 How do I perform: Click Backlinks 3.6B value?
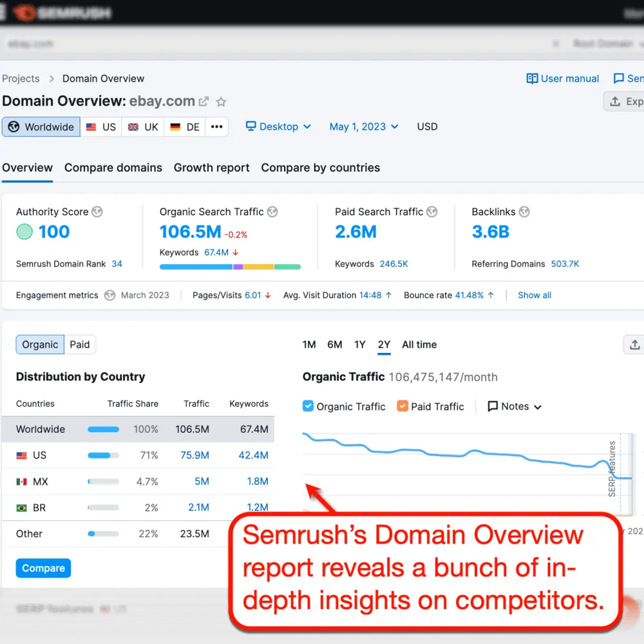pos(490,232)
